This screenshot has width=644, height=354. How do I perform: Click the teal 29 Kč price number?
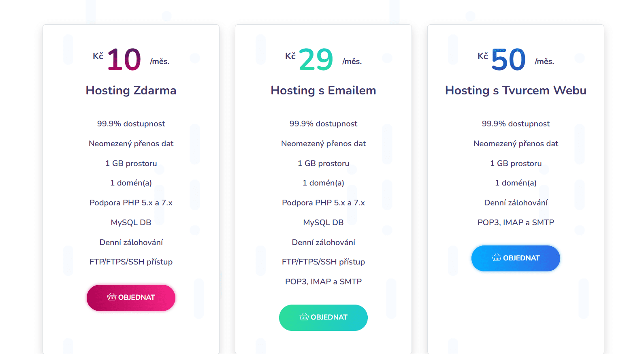[x=316, y=60]
